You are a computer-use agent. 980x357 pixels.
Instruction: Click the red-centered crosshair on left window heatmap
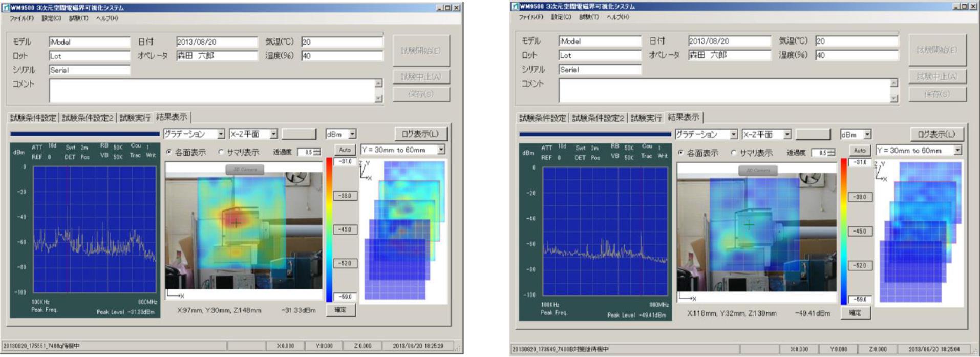click(236, 223)
